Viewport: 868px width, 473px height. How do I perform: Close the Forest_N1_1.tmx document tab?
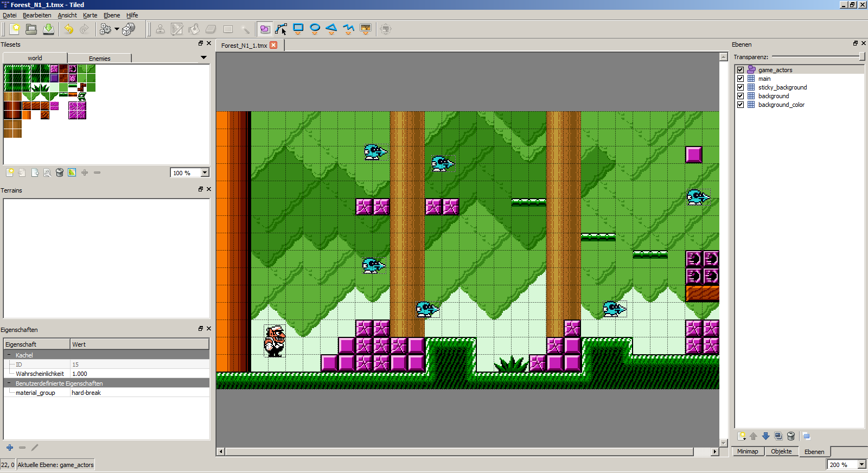click(x=273, y=45)
